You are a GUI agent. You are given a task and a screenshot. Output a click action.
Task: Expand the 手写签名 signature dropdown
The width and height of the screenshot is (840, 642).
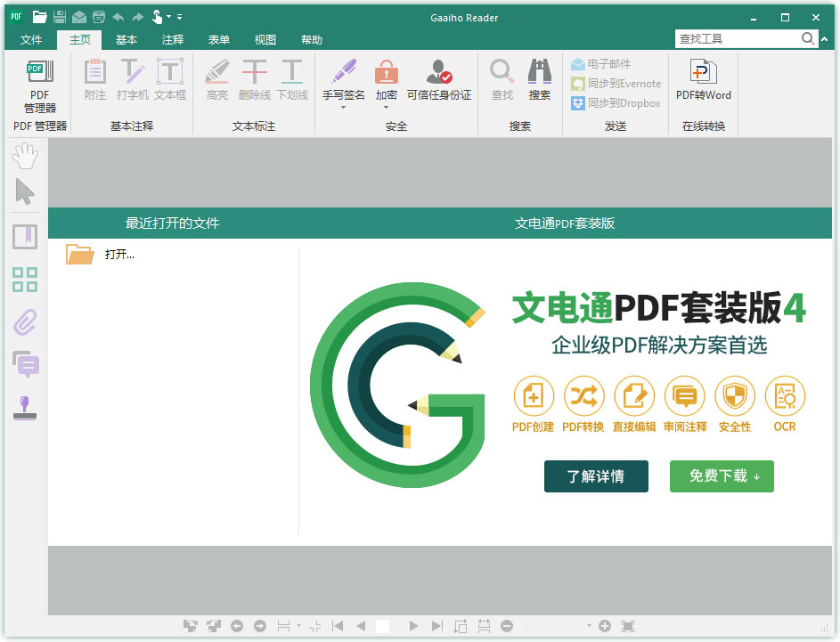point(342,107)
